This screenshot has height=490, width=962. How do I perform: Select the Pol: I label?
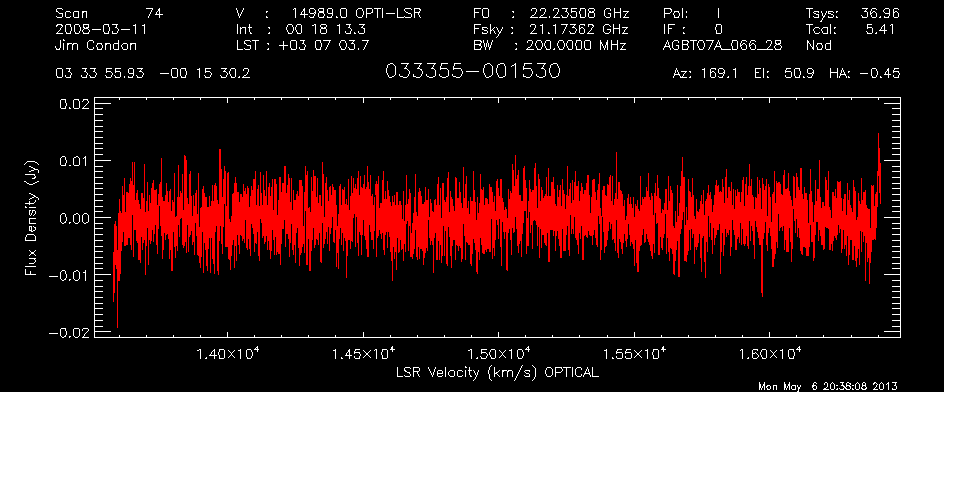click(x=692, y=13)
